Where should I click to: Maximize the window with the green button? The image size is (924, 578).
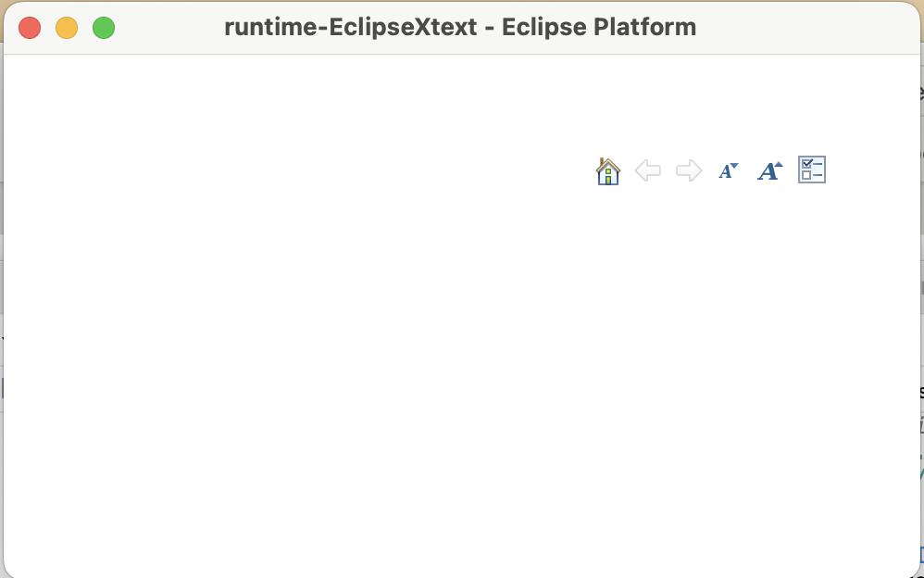tap(104, 28)
